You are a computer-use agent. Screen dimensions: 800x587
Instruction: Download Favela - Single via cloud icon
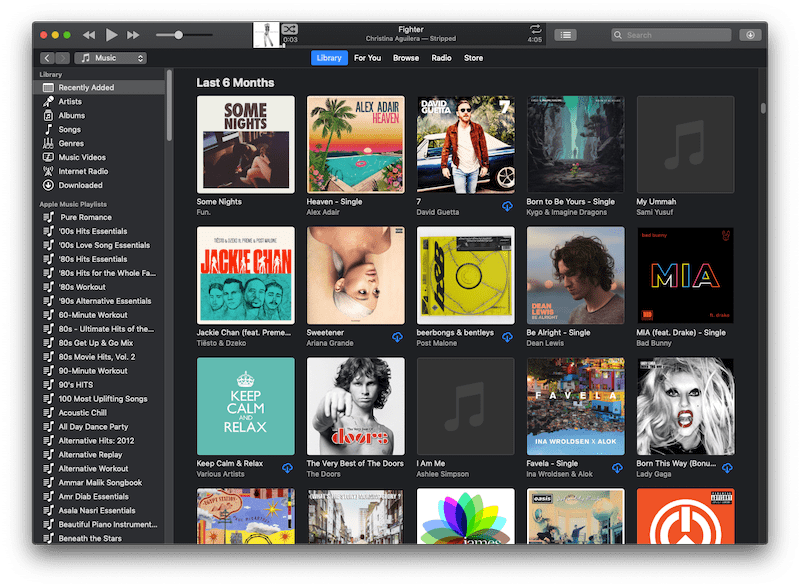[617, 468]
